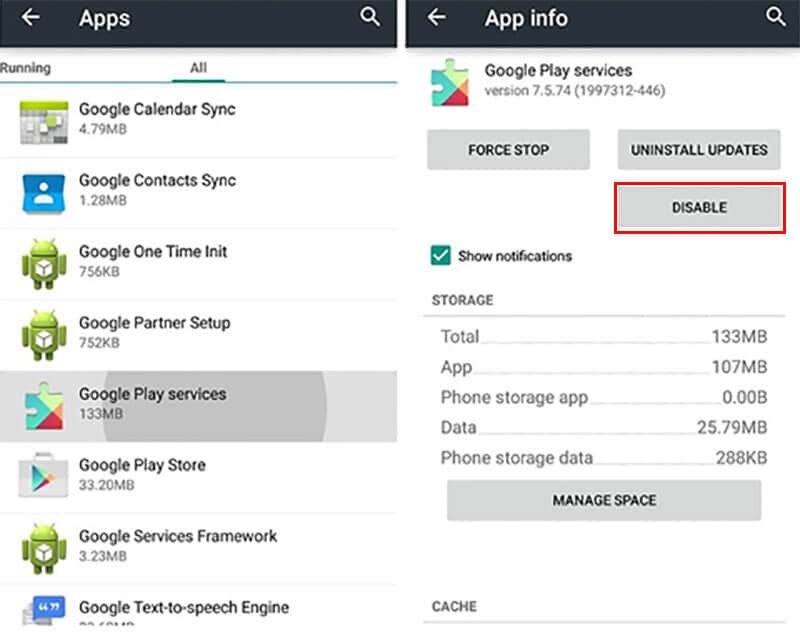
Task: Tap the version 7.5.74 text
Action: (x=574, y=91)
